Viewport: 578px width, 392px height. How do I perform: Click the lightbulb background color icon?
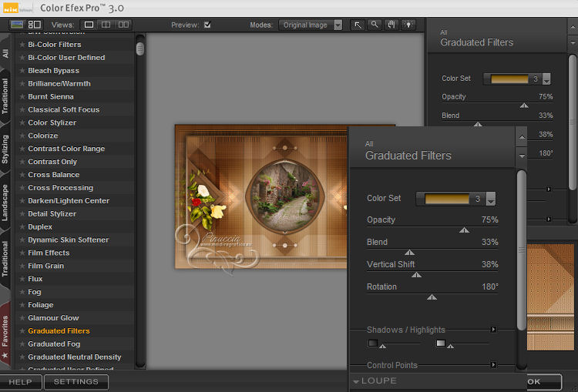coord(407,25)
